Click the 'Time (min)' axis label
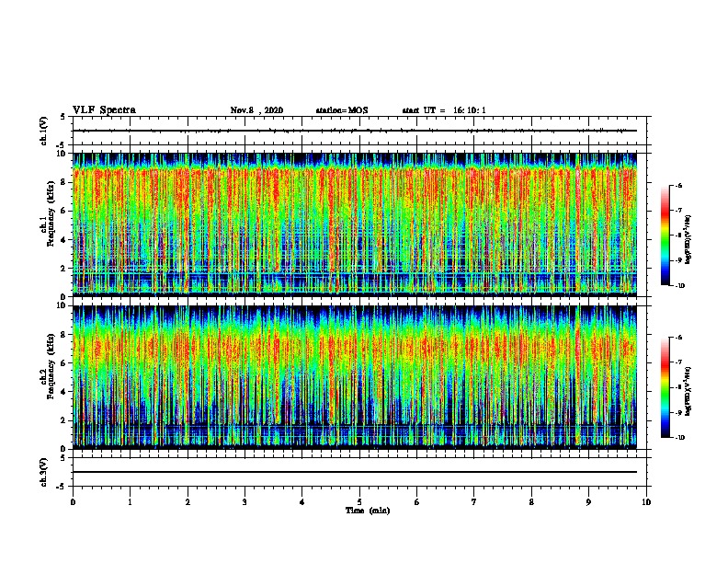The width and height of the screenshot is (728, 563). pyautogui.click(x=368, y=511)
